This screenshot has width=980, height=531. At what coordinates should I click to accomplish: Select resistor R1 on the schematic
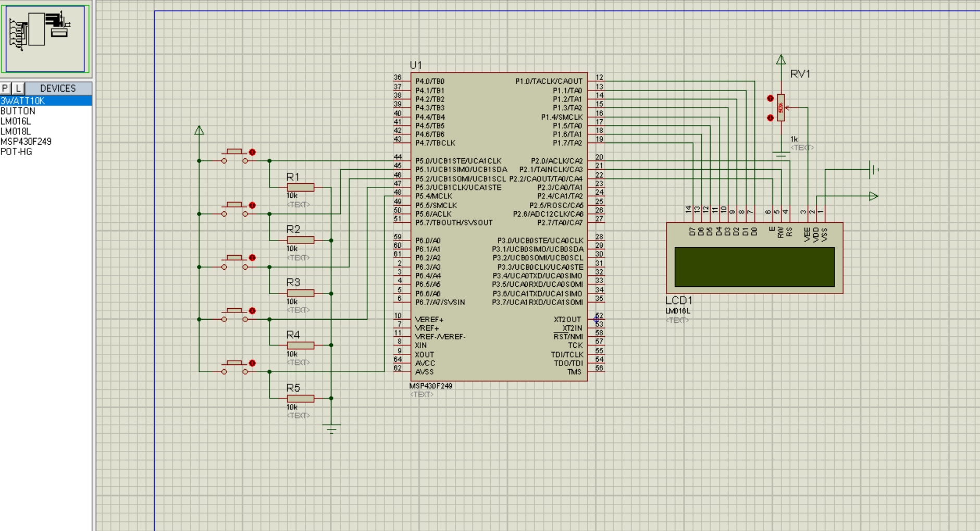[x=300, y=187]
